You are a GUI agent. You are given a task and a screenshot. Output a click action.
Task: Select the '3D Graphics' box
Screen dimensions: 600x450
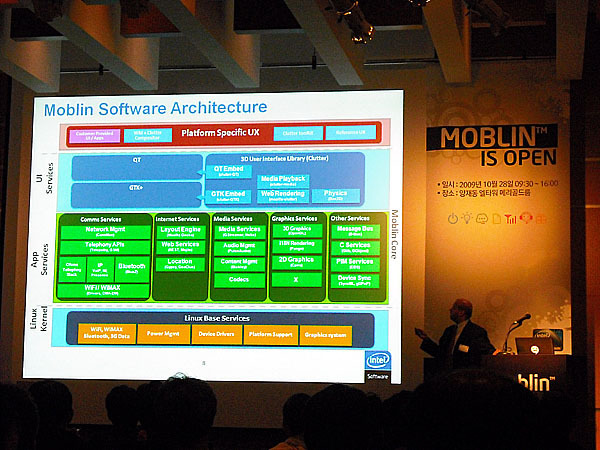297,231
